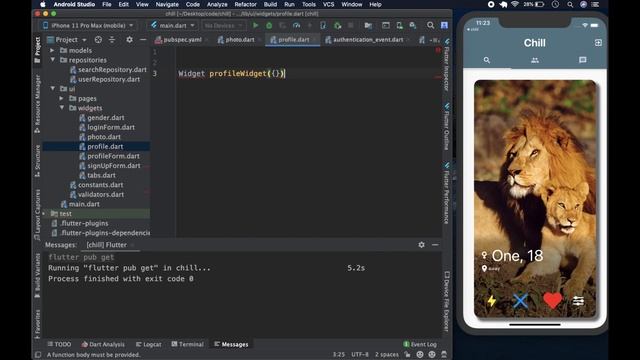This screenshot has height=360, width=640.
Task: Open Structure side panel
Action: 37,161
